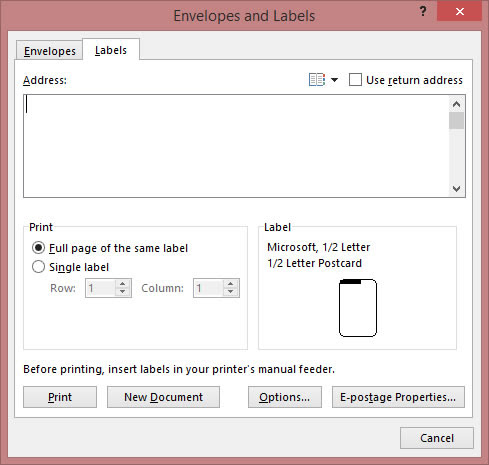Click the Row number field
This screenshot has width=489, height=465.
pos(101,288)
